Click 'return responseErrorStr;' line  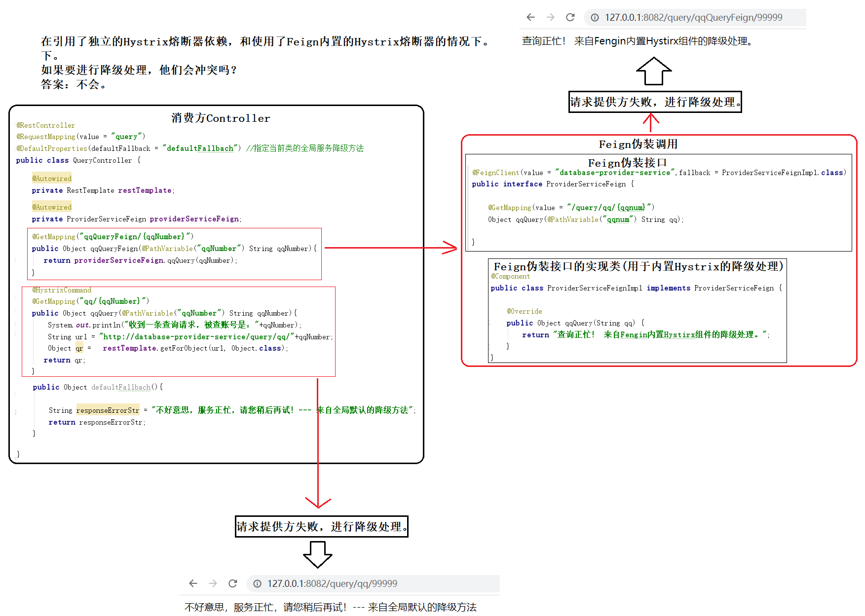pos(97,422)
